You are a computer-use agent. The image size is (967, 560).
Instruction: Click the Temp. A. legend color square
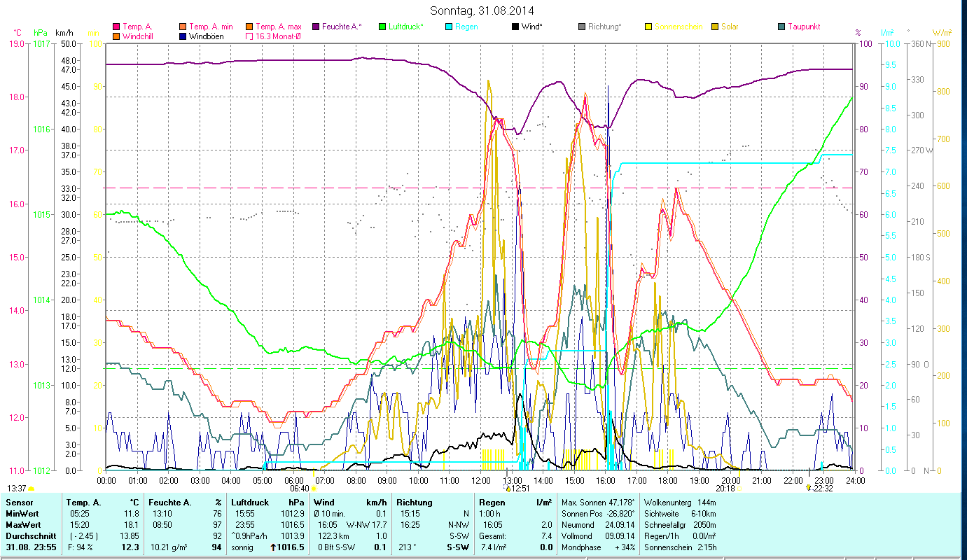click(116, 27)
